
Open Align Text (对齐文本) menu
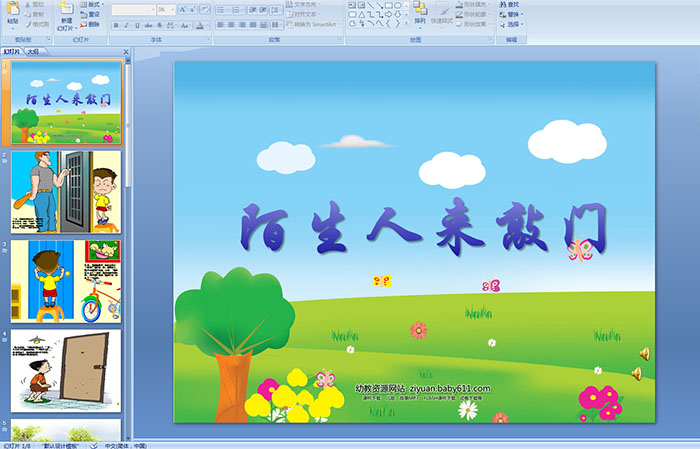304,14
